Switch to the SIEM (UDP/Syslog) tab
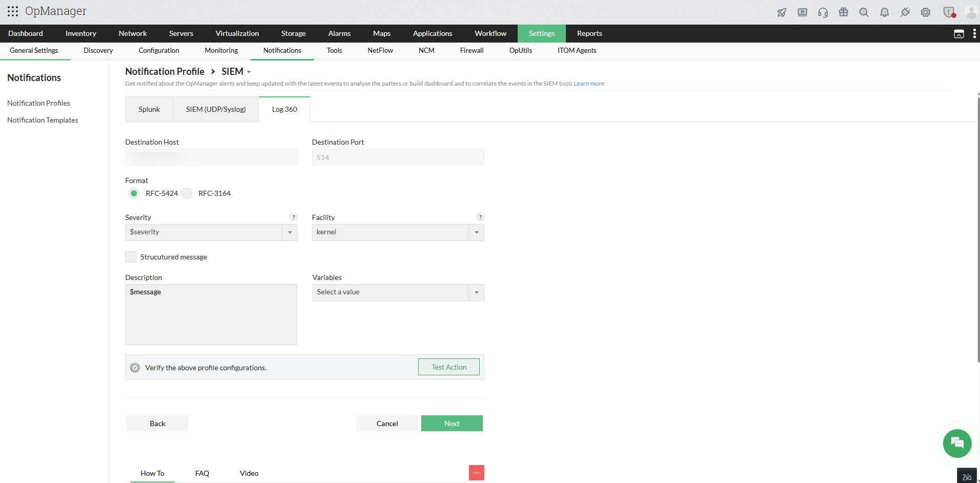The width and height of the screenshot is (980, 483). click(x=216, y=109)
